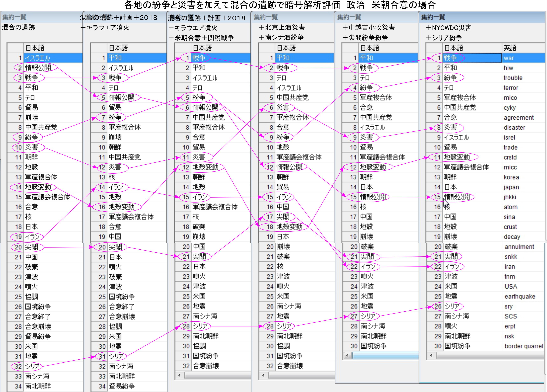Screen dimensions: 547x392
Task: Select the 'agreement' English cell
Action: pyautogui.click(x=519, y=117)
